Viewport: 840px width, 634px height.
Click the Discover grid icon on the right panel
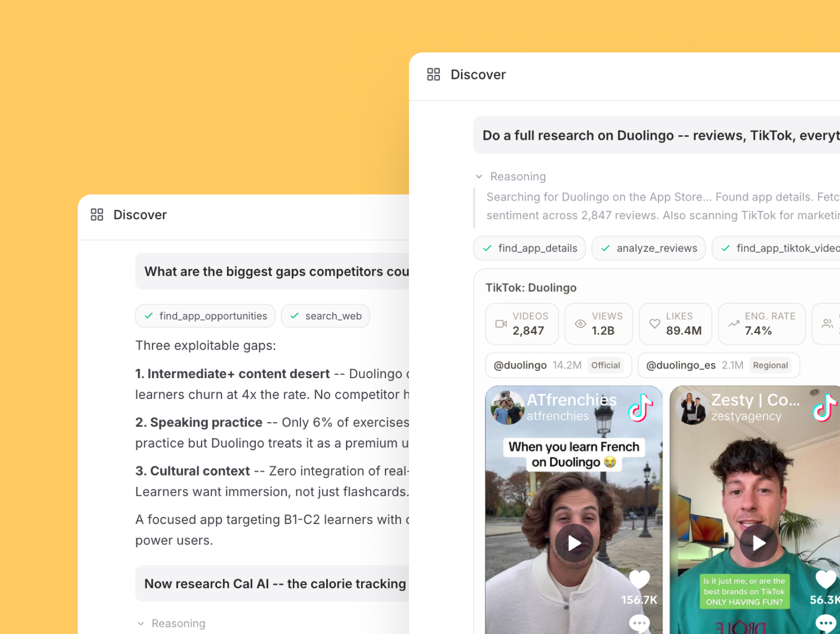click(x=433, y=74)
